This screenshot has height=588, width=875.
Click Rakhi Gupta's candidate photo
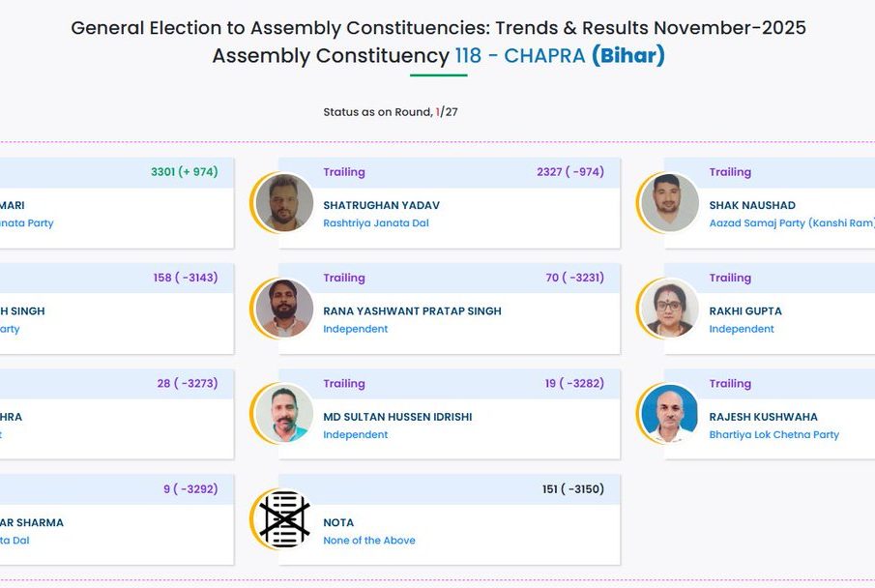(x=669, y=308)
